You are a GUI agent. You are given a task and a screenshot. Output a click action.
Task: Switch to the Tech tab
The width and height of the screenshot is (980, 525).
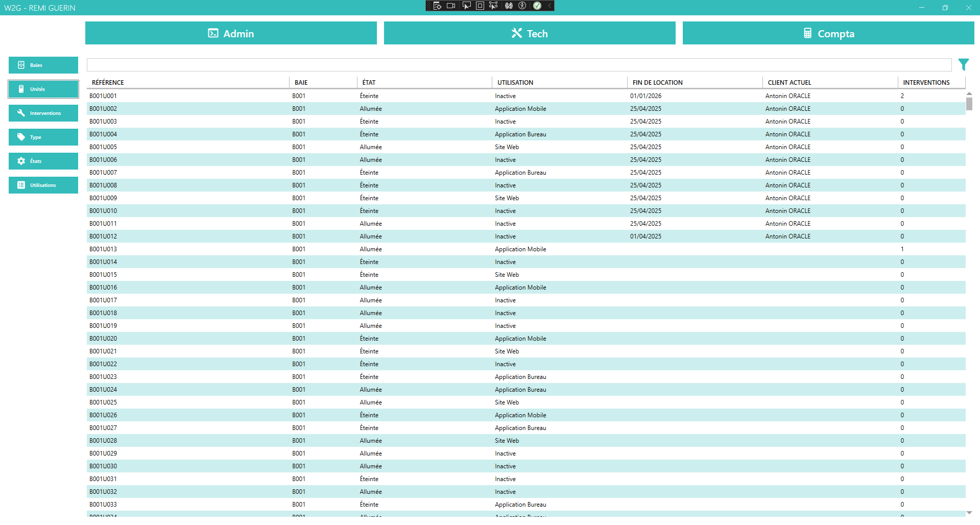530,33
